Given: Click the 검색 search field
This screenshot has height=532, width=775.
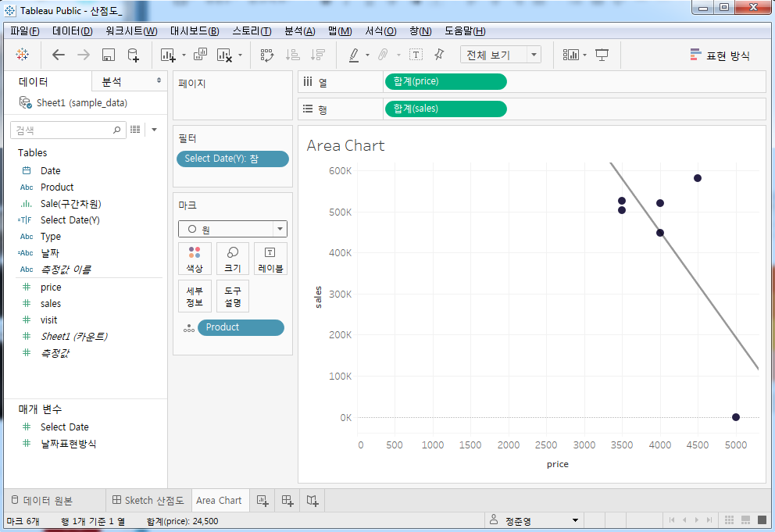Looking at the screenshot, I should [68, 130].
